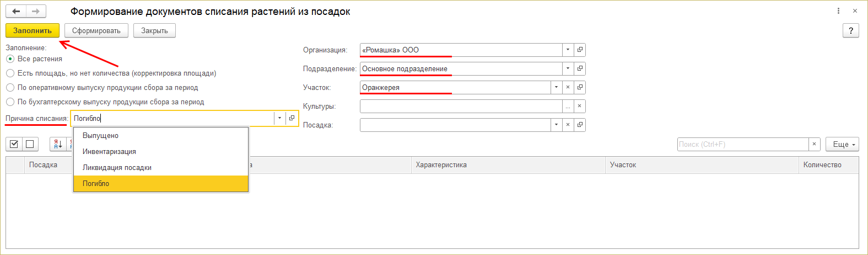Click the back navigation arrow
The width and height of the screenshot is (868, 255).
[16, 11]
